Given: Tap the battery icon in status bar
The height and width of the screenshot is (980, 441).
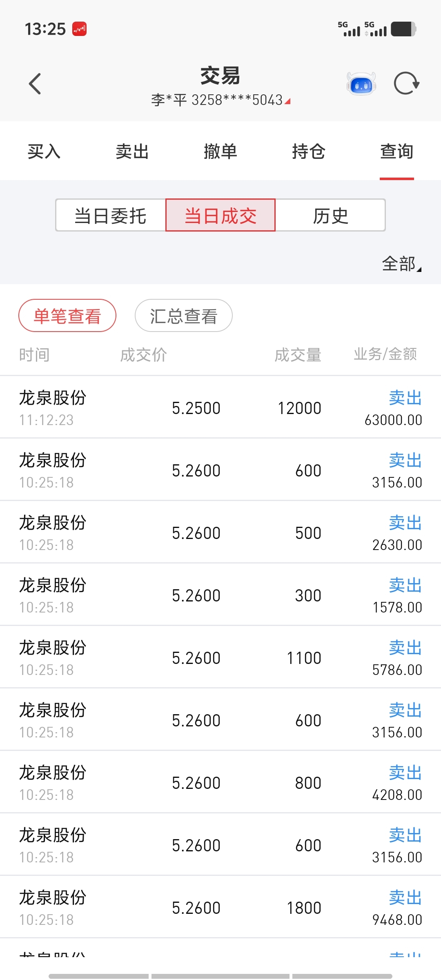Looking at the screenshot, I should pos(403,29).
